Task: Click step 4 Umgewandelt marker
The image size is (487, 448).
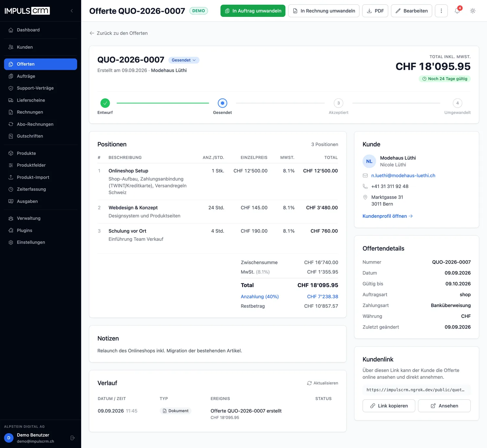Action: pyautogui.click(x=457, y=103)
